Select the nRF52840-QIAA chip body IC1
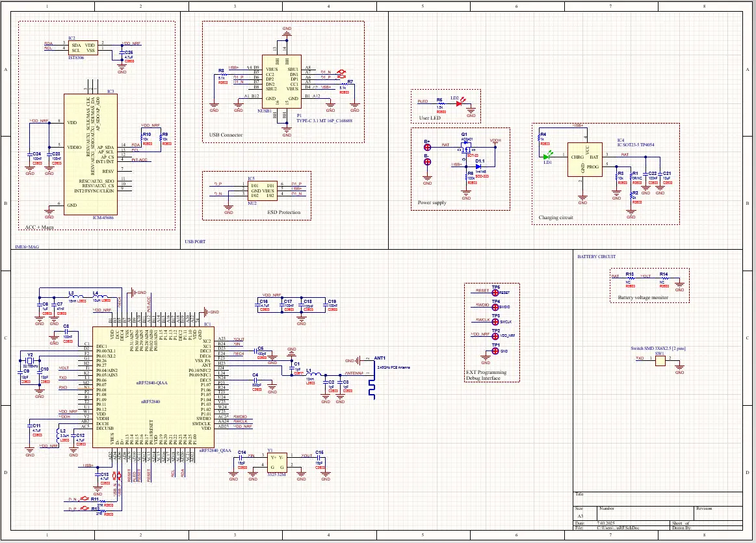This screenshot has width=756, height=543. [153, 387]
